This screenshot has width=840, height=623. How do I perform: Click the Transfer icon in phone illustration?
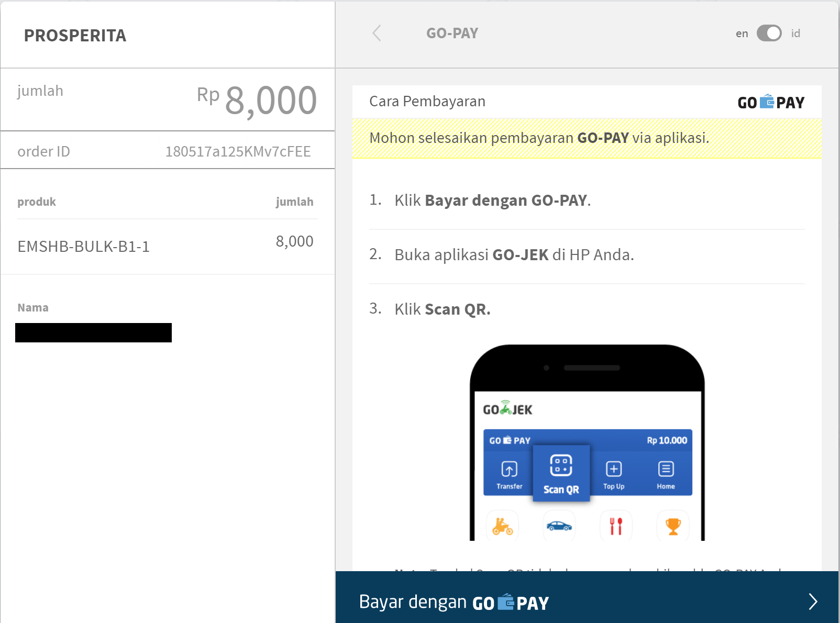509,474
